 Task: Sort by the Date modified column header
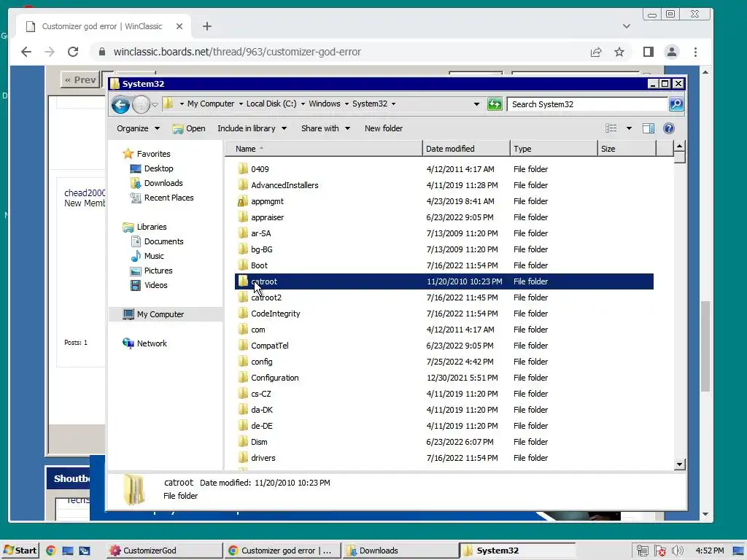[x=466, y=149]
